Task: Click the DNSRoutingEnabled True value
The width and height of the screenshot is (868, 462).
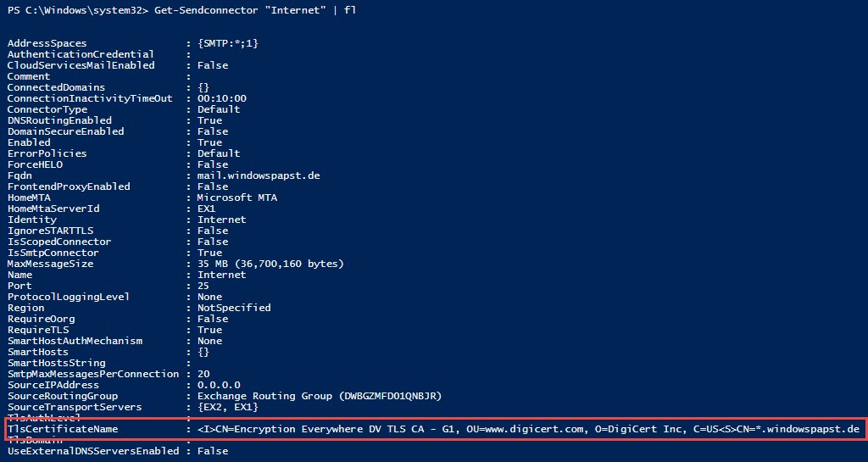Action: tap(209, 120)
